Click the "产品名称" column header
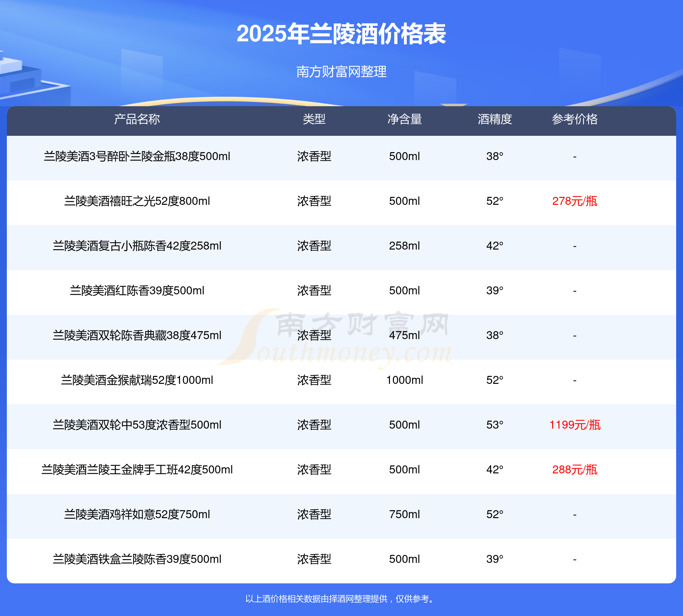 (x=137, y=119)
